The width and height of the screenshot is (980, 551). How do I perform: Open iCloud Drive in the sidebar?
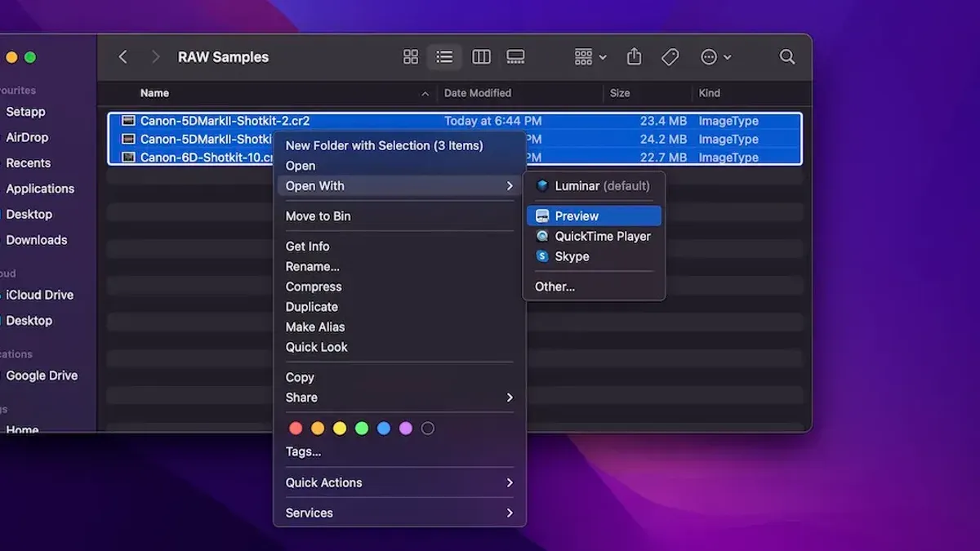[39, 295]
